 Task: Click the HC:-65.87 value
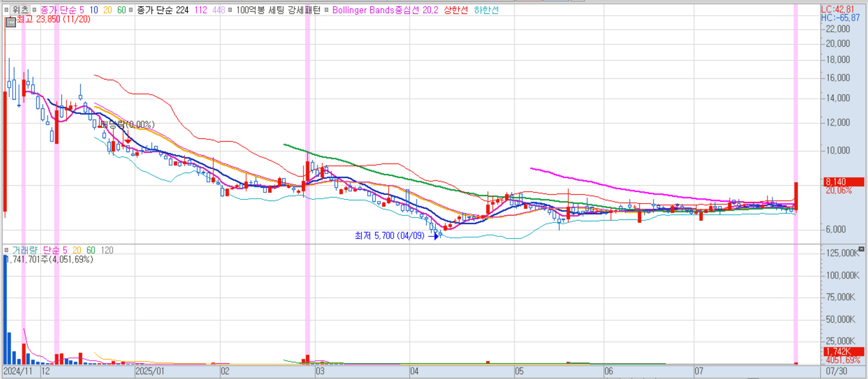(841, 18)
